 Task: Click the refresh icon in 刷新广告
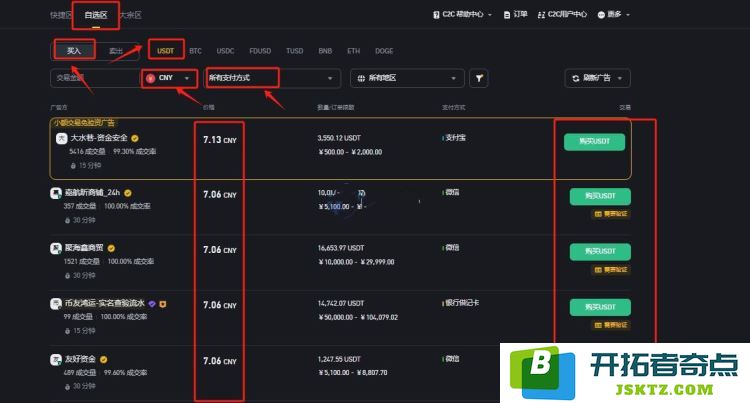pyautogui.click(x=575, y=78)
